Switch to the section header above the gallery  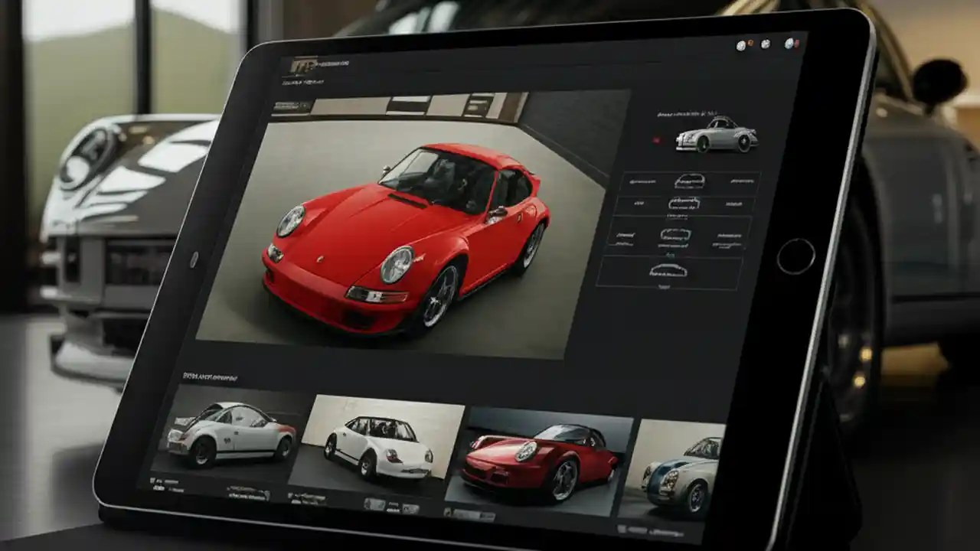tap(209, 377)
